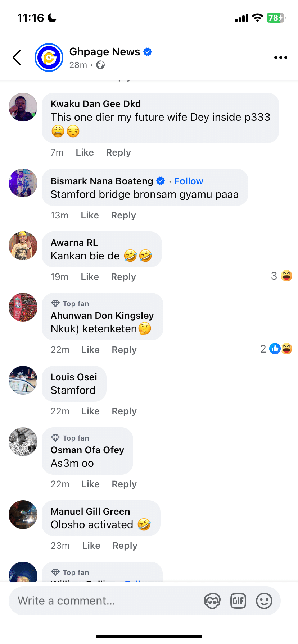Image resolution: width=298 pixels, height=644 pixels.
Task: Open Kwaku Dan Gee Dkd's profile picture
Action: click(23, 107)
